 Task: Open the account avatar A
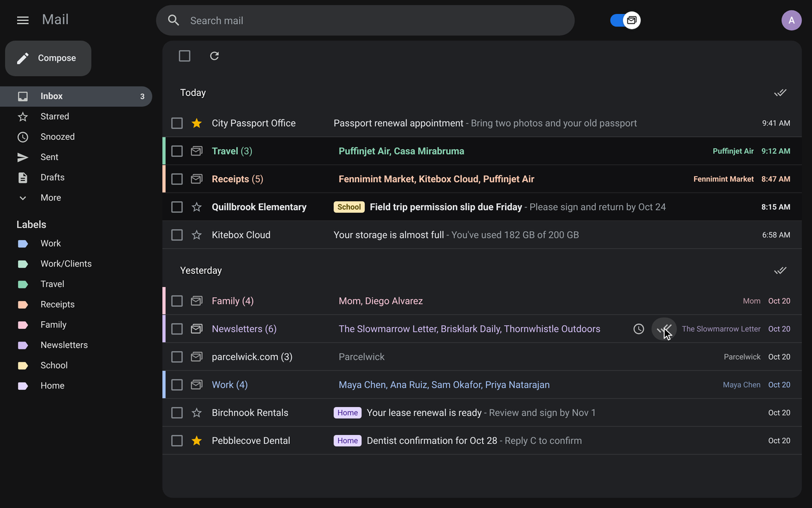pyautogui.click(x=792, y=20)
